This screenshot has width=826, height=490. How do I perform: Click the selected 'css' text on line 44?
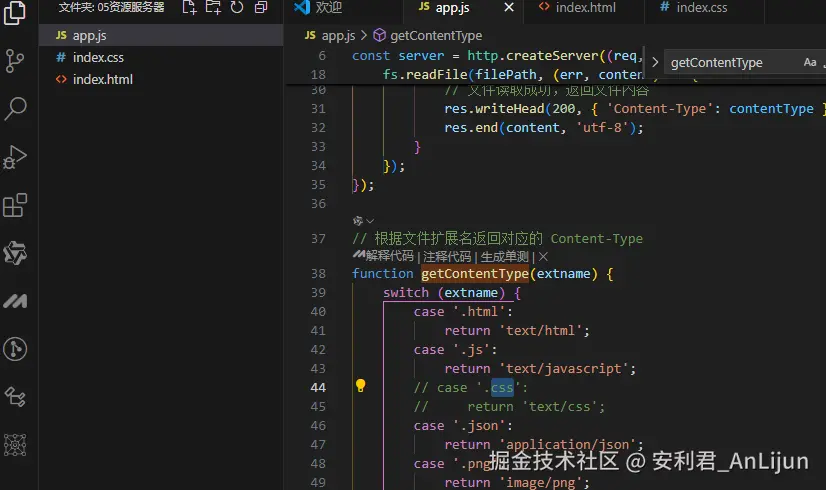tap(502, 387)
